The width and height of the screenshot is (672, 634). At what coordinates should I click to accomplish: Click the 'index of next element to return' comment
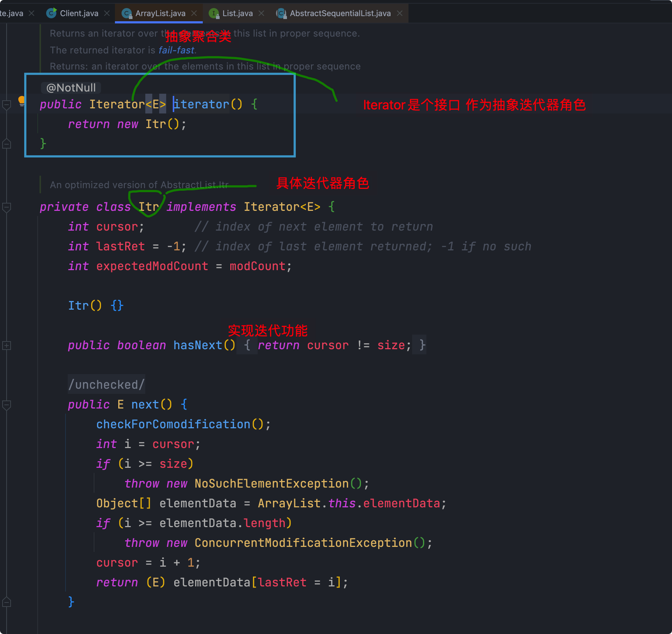tap(314, 227)
